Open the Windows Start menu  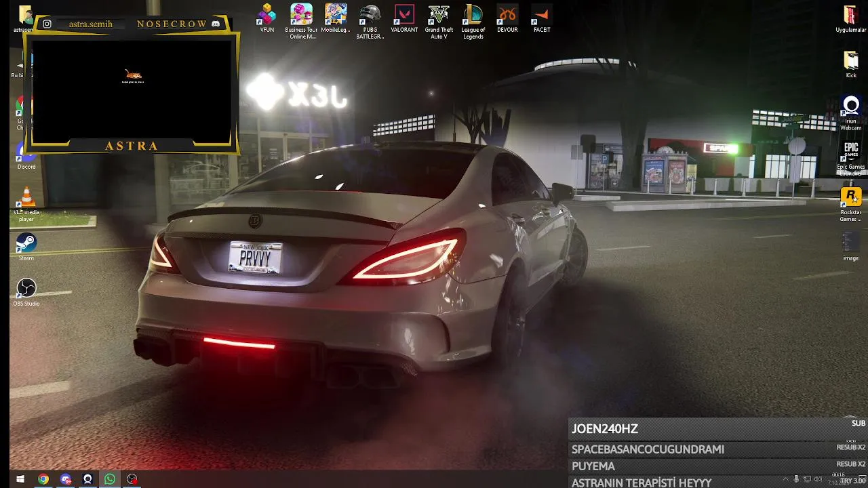click(x=20, y=479)
